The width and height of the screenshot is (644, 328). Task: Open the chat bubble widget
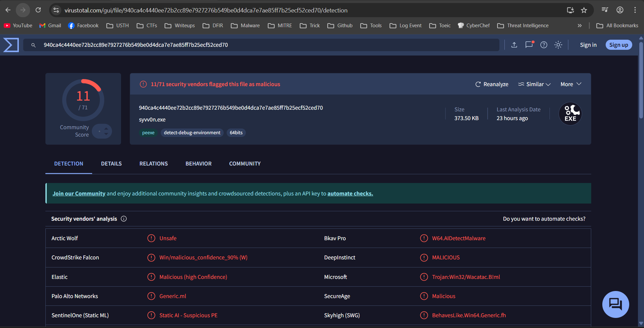[x=615, y=304]
